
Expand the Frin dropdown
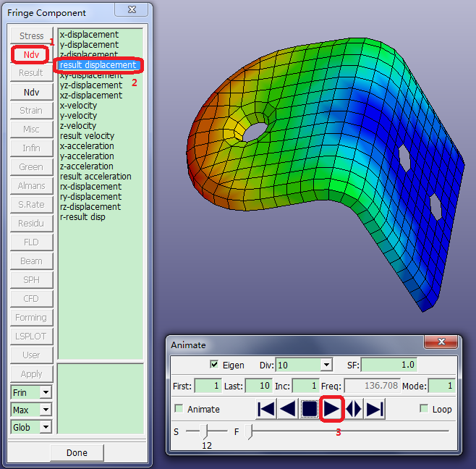[x=46, y=392]
